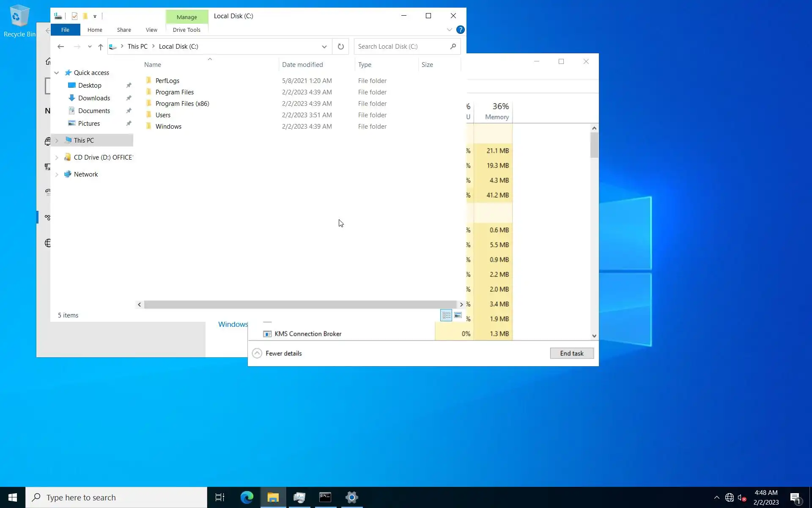Expand the ribbon using the chevron
The image size is (812, 508).
point(449,30)
